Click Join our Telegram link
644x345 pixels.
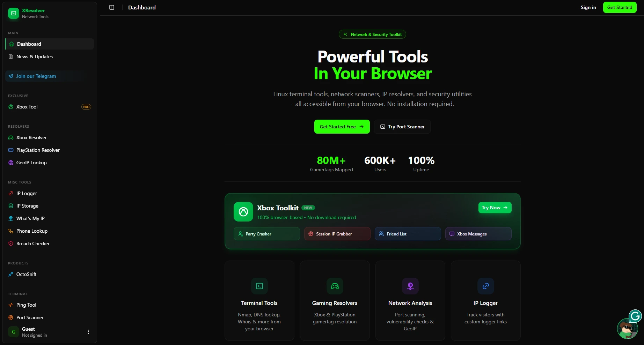(50, 76)
